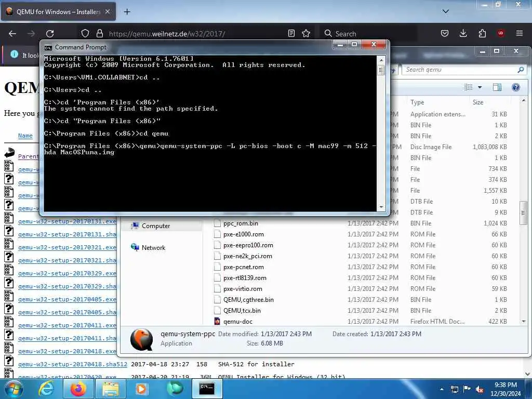Open qemu-w32-setup-20170418.sha512 link

[x=73, y=364]
